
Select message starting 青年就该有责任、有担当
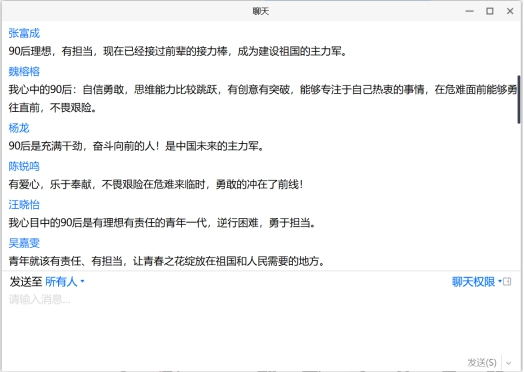point(167,261)
